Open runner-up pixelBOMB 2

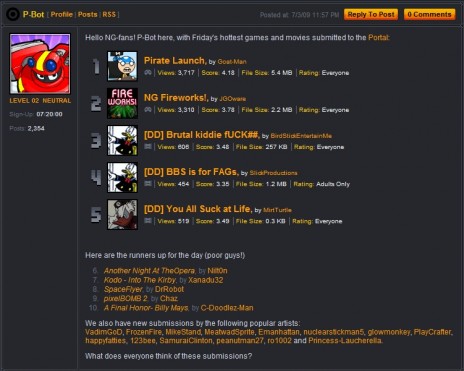pyautogui.click(x=126, y=299)
